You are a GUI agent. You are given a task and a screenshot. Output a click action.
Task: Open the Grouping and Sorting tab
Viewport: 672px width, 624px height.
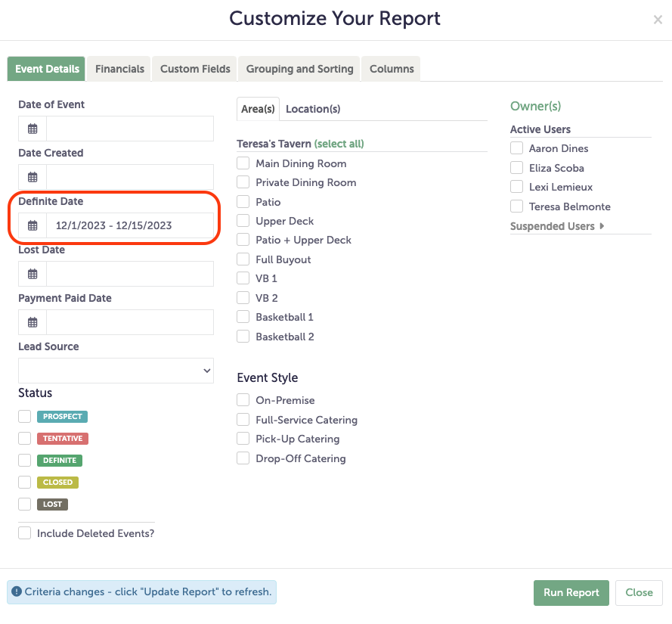click(x=299, y=69)
